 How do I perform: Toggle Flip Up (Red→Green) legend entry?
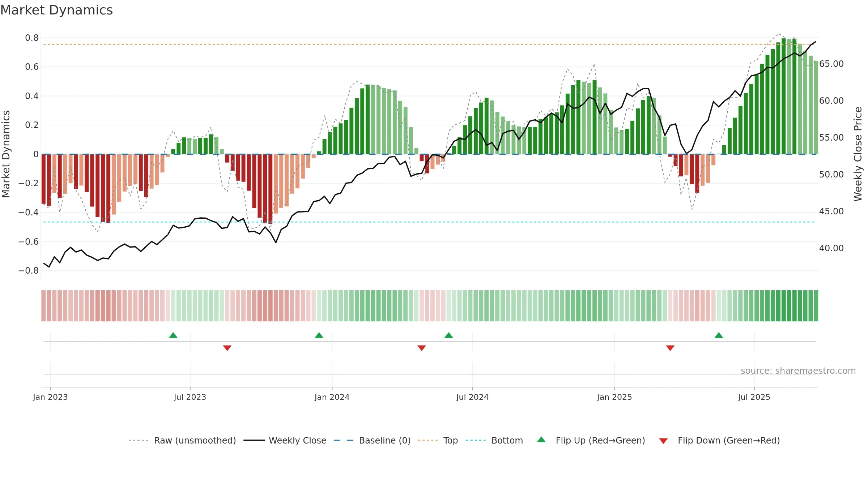pyautogui.click(x=591, y=440)
